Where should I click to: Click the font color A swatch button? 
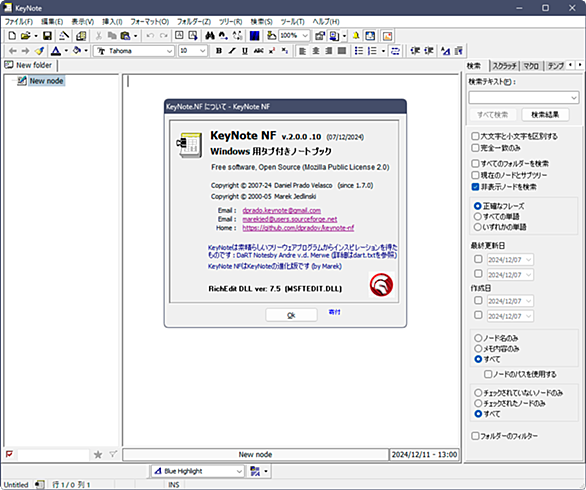pyautogui.click(x=56, y=51)
